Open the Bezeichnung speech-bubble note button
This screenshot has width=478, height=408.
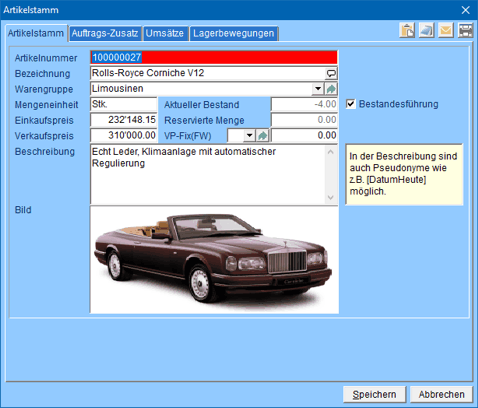(x=331, y=73)
